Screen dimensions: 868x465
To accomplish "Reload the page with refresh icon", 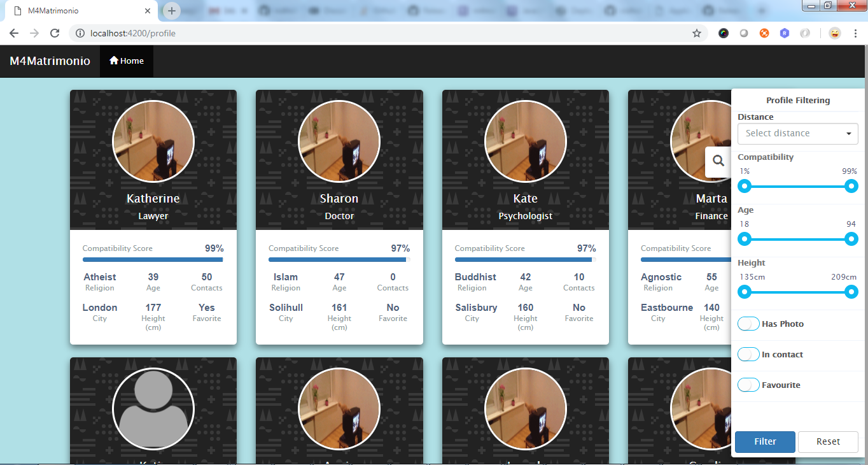I will [x=55, y=33].
